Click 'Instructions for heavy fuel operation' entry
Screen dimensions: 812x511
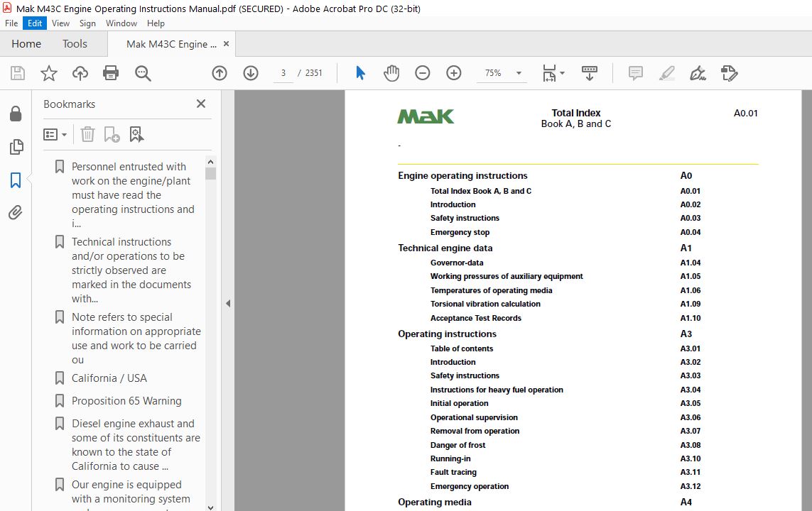tap(497, 390)
